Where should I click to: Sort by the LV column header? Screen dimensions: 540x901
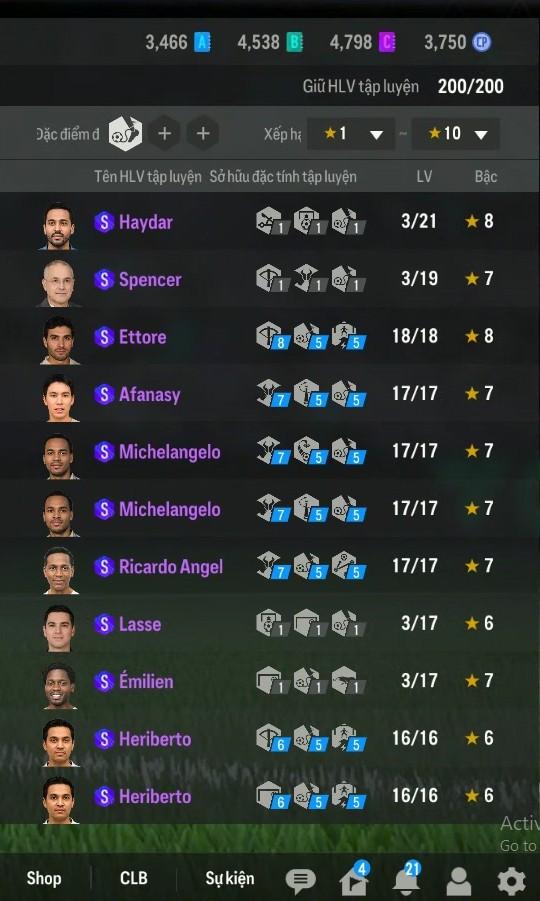pos(424,176)
